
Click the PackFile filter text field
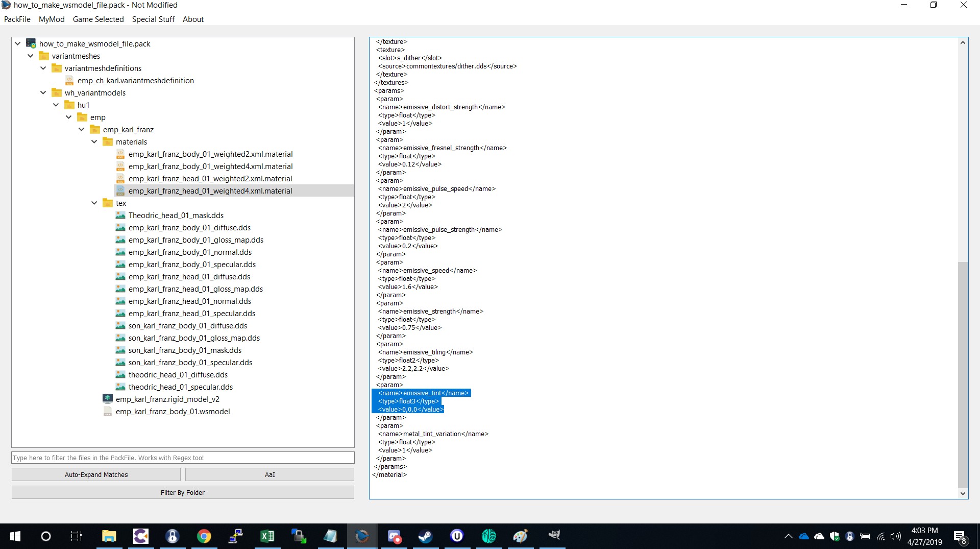(183, 458)
